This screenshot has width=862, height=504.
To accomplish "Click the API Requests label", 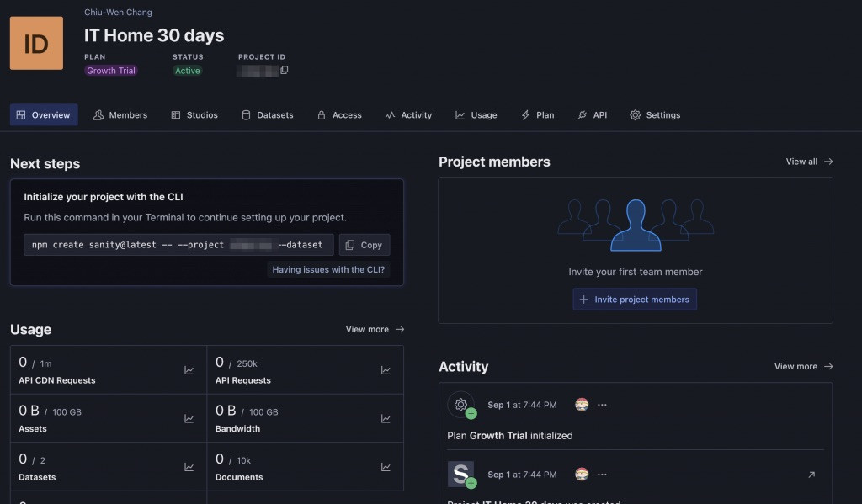I will (243, 380).
